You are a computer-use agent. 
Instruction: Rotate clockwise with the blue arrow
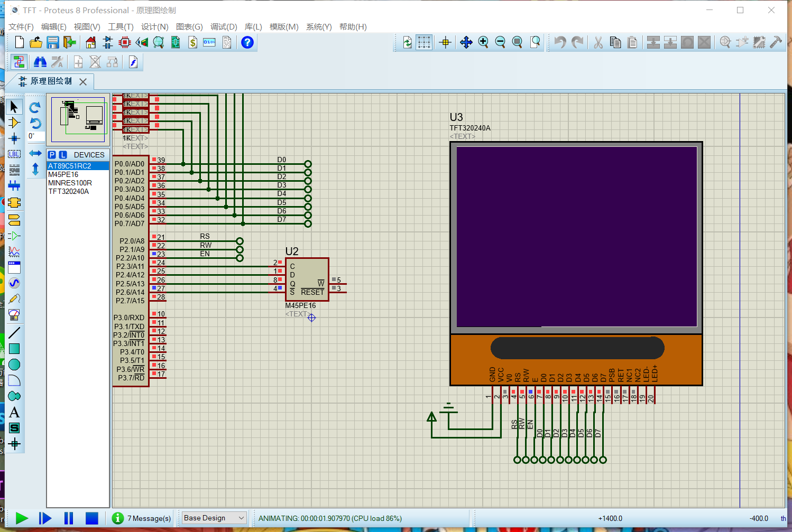pos(35,108)
